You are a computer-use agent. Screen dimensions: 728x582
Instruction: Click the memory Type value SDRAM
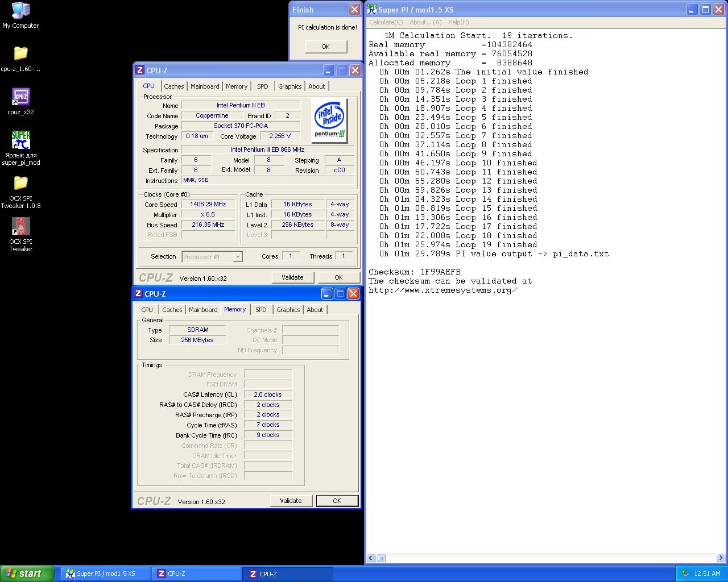(197, 330)
